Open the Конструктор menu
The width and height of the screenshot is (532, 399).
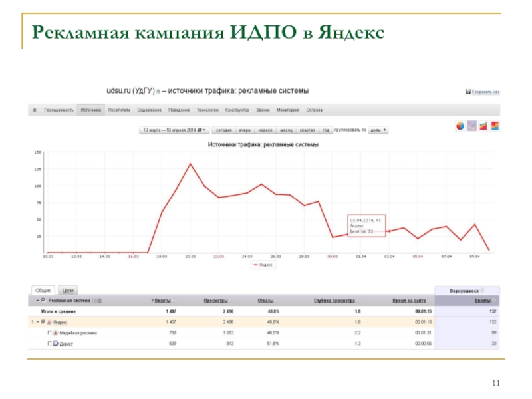coord(237,110)
